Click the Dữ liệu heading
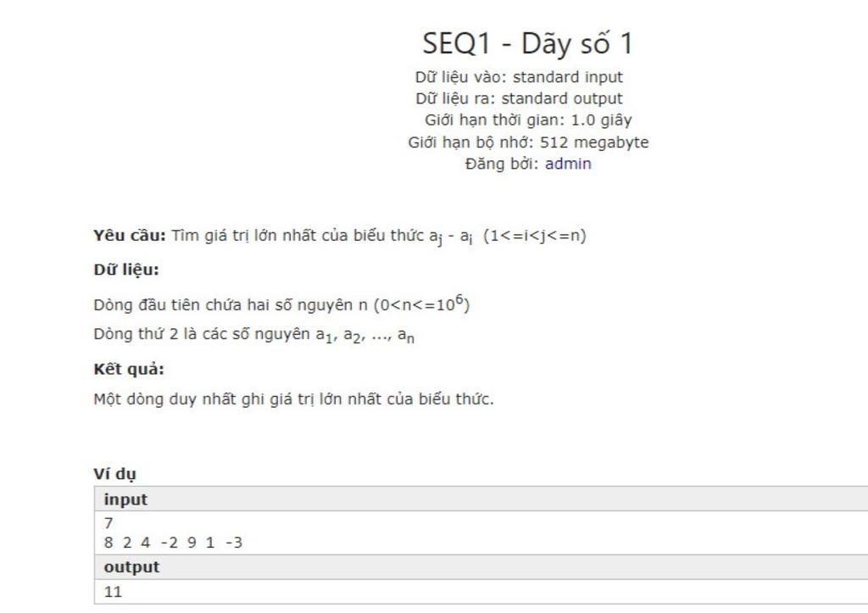 point(126,270)
